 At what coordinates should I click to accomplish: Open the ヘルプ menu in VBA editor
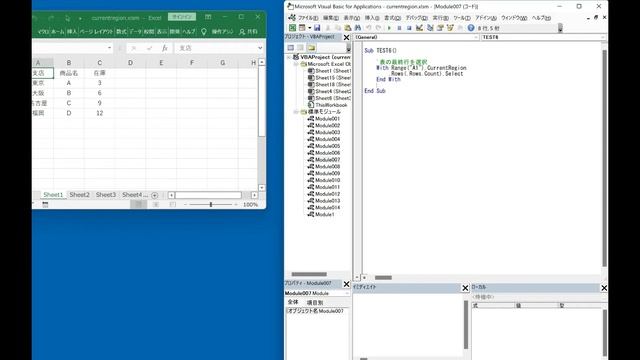tap(541, 18)
